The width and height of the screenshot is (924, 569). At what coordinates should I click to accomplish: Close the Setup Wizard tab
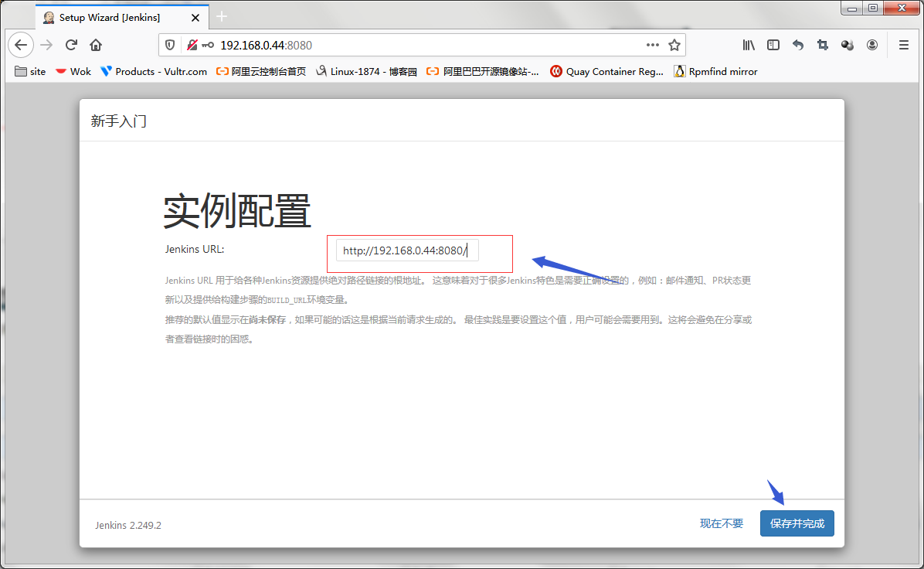pos(195,18)
